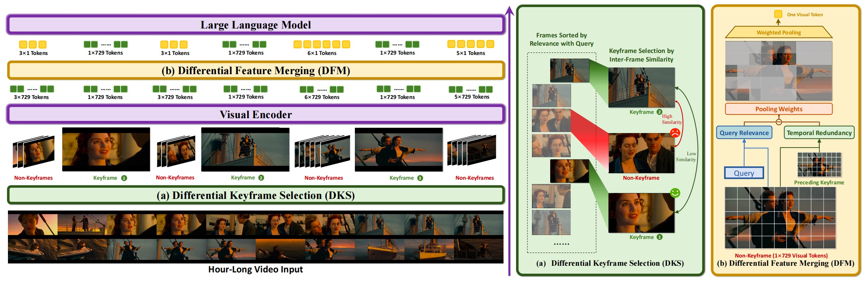
Task: Click the circle junction below Pooling Weights
Action: [x=778, y=122]
